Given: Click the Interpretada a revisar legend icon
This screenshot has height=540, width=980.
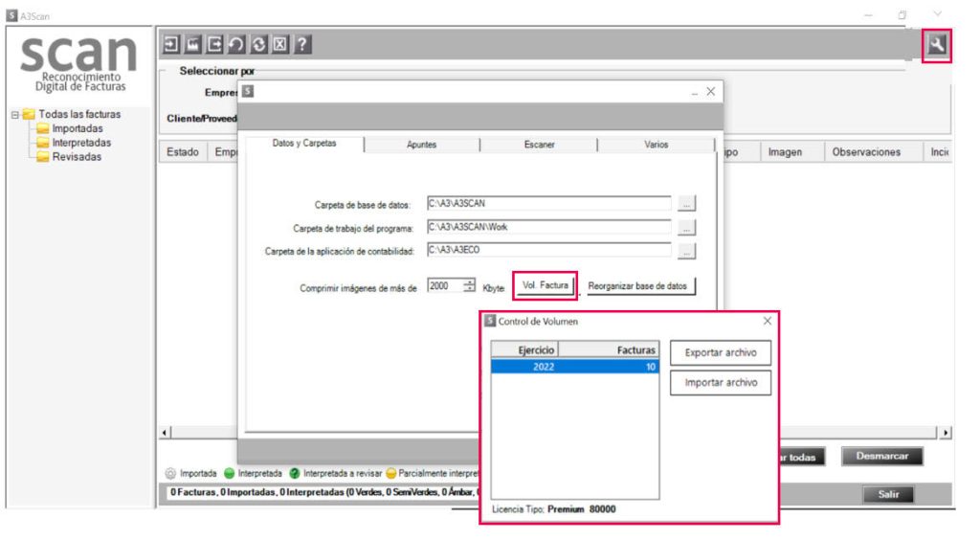Looking at the screenshot, I should (x=295, y=473).
